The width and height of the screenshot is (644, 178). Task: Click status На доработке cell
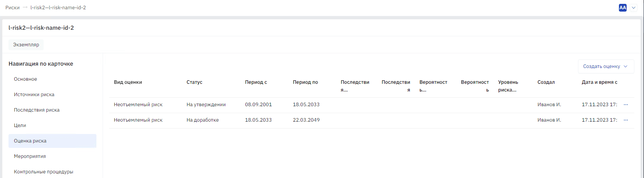click(x=203, y=120)
